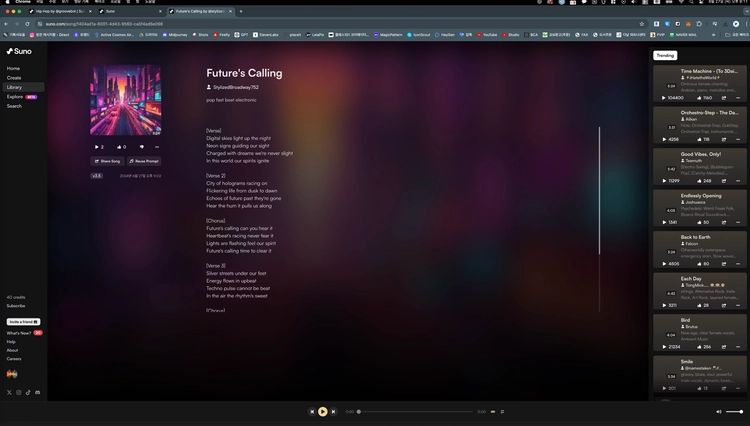Play the Back to Earth song

pyautogui.click(x=663, y=264)
